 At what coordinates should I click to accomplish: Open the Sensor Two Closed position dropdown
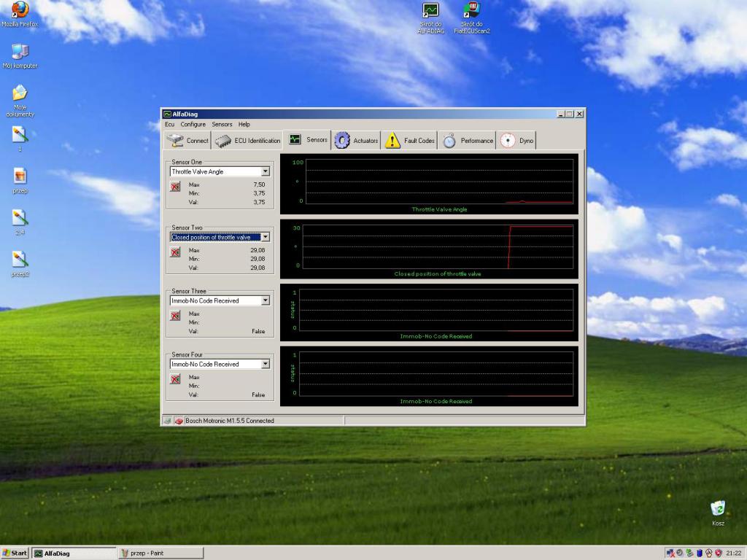266,237
